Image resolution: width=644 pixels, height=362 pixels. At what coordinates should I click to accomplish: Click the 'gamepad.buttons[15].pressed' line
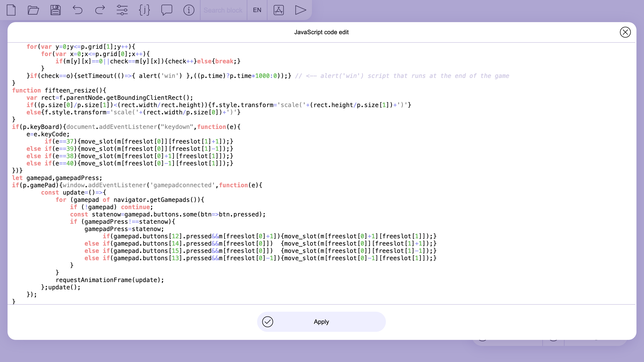260,251
